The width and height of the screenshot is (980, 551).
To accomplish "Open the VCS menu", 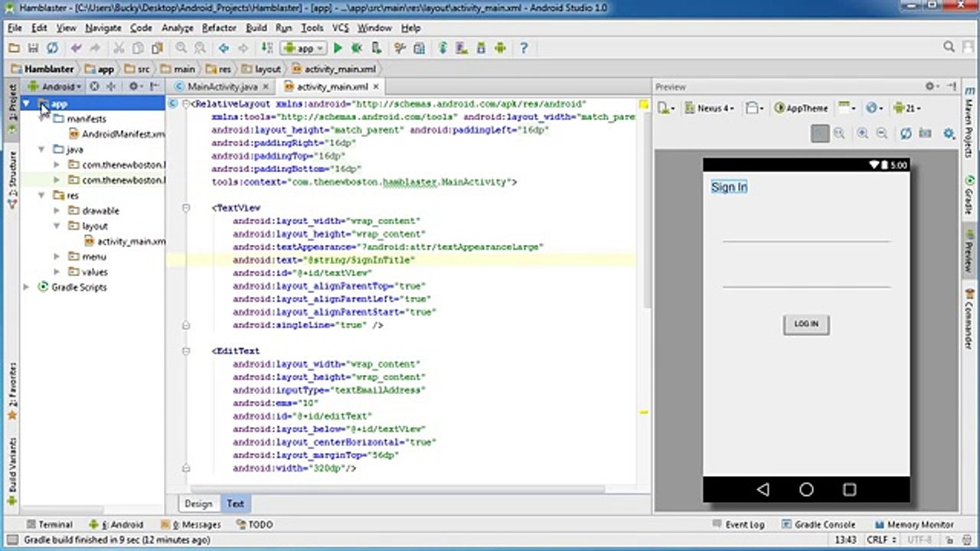I will (x=341, y=28).
